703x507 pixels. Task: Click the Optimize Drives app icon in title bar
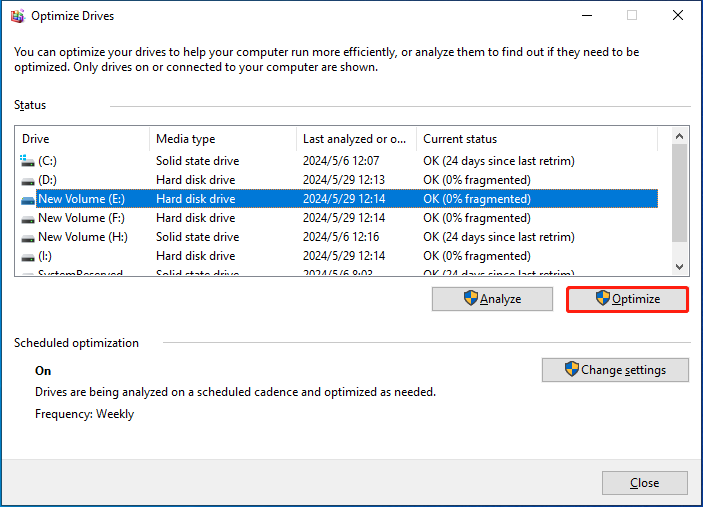[17, 16]
